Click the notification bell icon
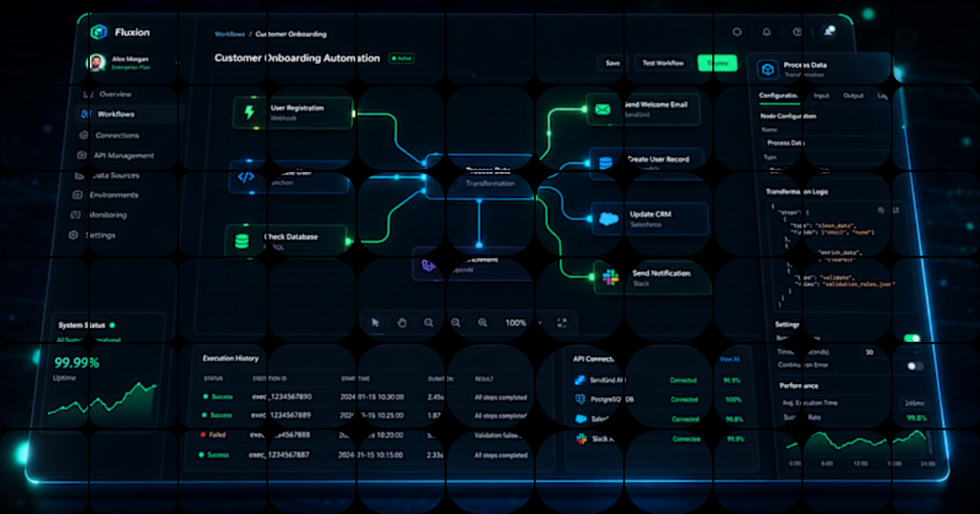The width and height of the screenshot is (980, 514). point(766,33)
